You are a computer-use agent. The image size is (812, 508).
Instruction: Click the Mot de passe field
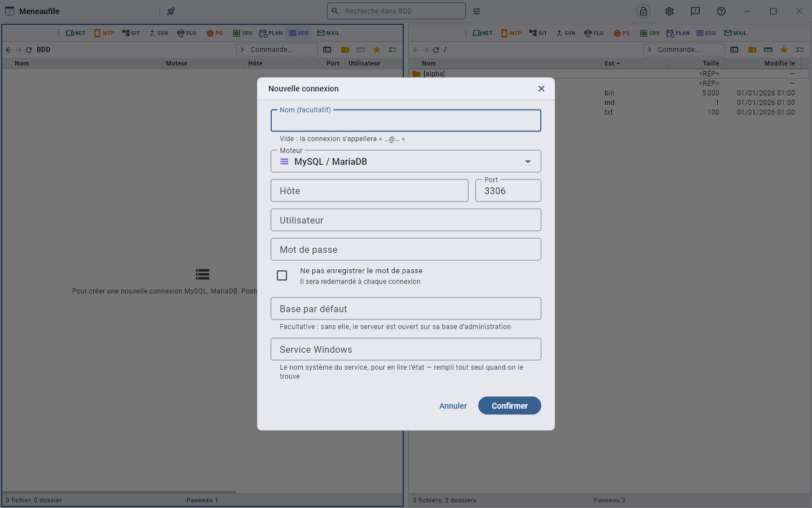tap(406, 249)
